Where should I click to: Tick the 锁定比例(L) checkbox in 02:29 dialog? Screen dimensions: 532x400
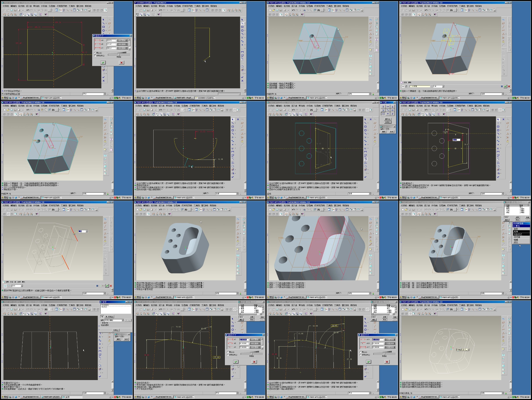click(x=360, y=355)
